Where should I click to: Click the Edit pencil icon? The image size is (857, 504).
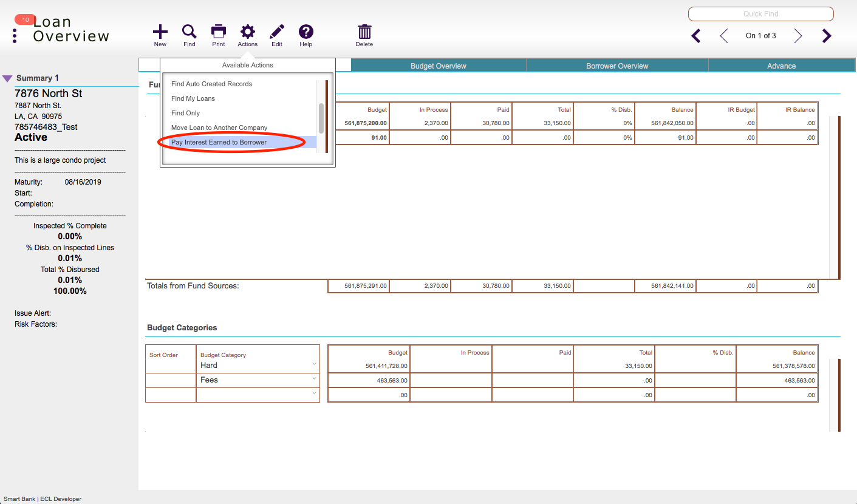tap(277, 32)
